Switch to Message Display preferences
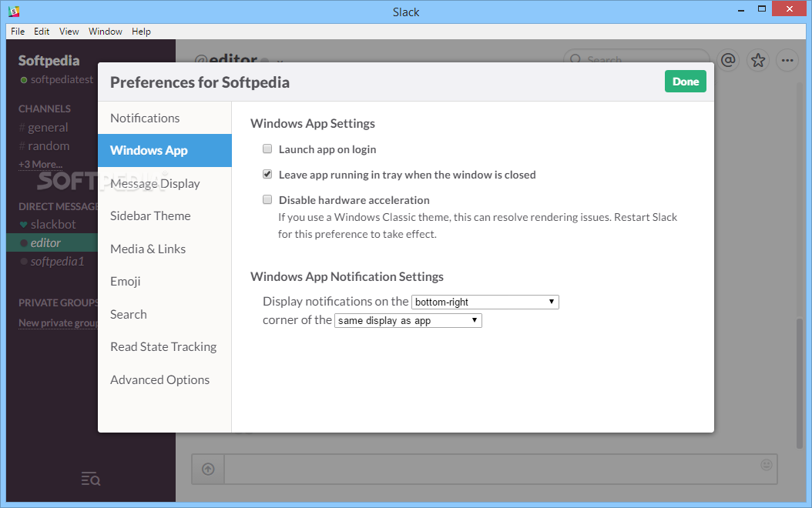This screenshot has width=812, height=508. pyautogui.click(x=165, y=184)
